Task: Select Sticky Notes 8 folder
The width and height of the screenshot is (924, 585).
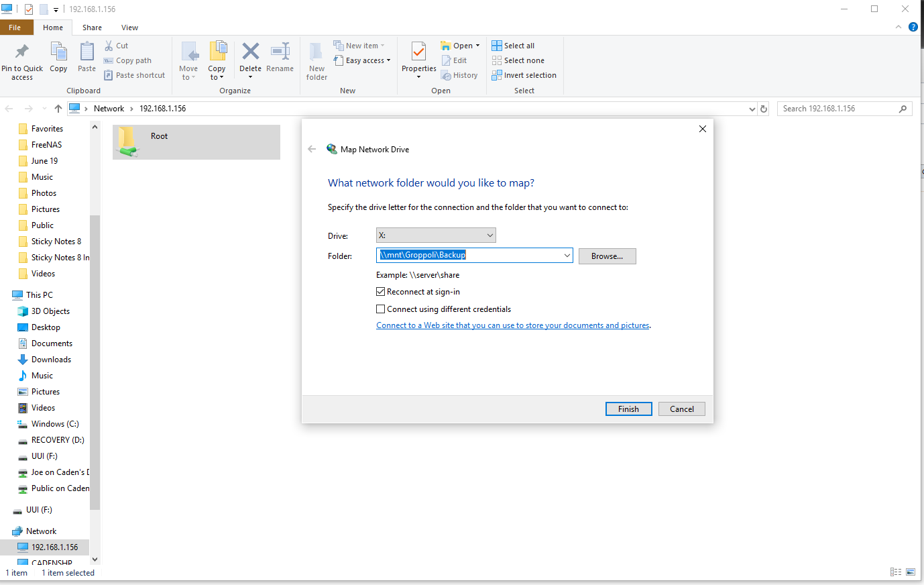Action: pyautogui.click(x=56, y=242)
